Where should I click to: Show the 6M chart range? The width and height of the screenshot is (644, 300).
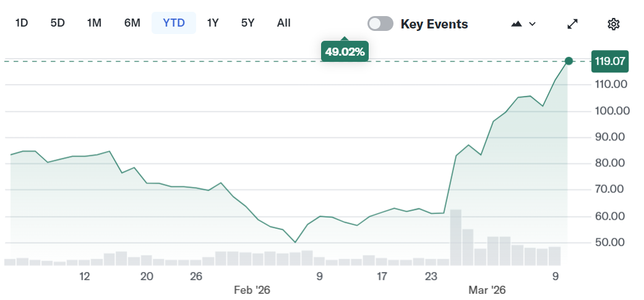coord(132,23)
